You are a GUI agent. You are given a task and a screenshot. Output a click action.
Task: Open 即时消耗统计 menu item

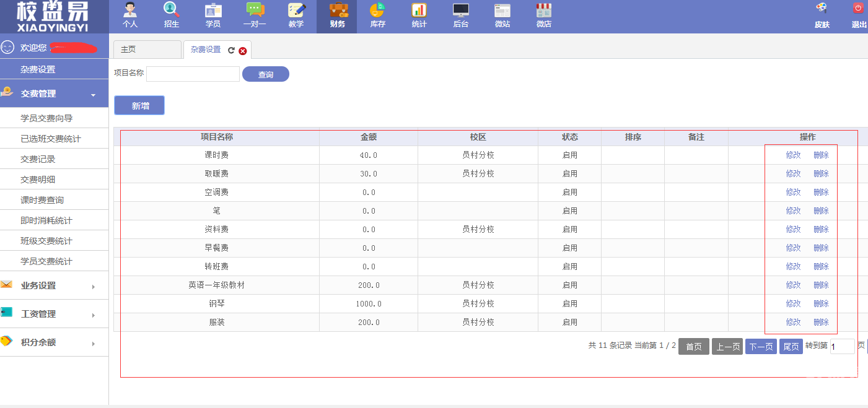pos(54,220)
